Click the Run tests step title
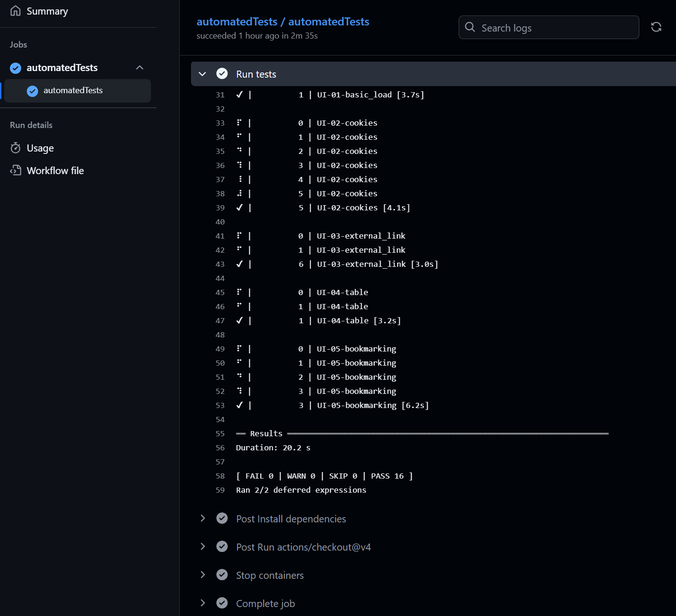Image resolution: width=676 pixels, height=616 pixels. [256, 74]
